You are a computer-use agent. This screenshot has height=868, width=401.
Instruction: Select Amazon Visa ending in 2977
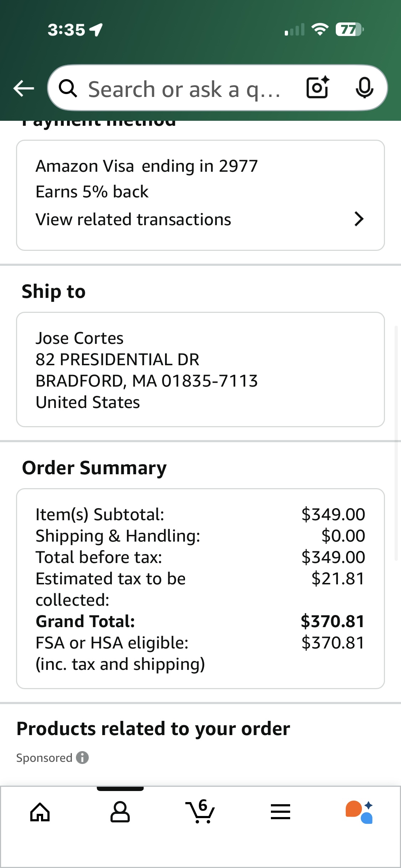[146, 166]
